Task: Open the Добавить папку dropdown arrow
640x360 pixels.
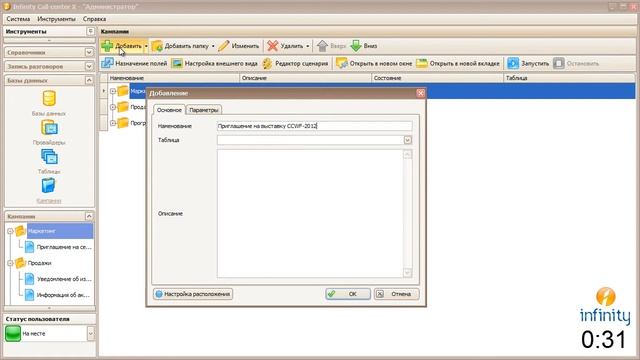Action: coord(213,46)
